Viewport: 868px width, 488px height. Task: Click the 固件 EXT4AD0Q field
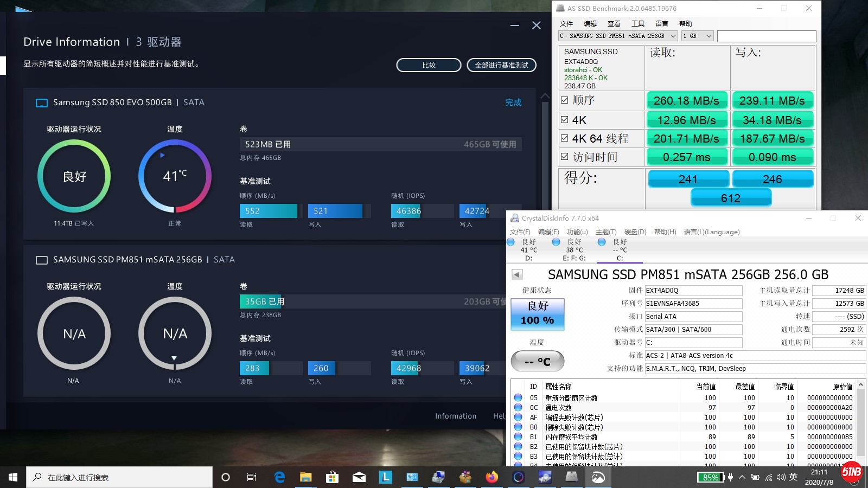tap(693, 291)
